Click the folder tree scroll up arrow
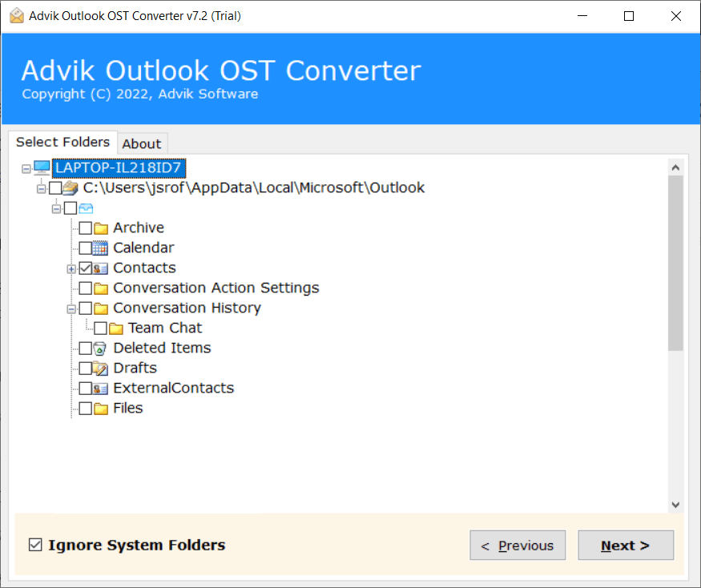The height and width of the screenshot is (588, 701). 675,167
